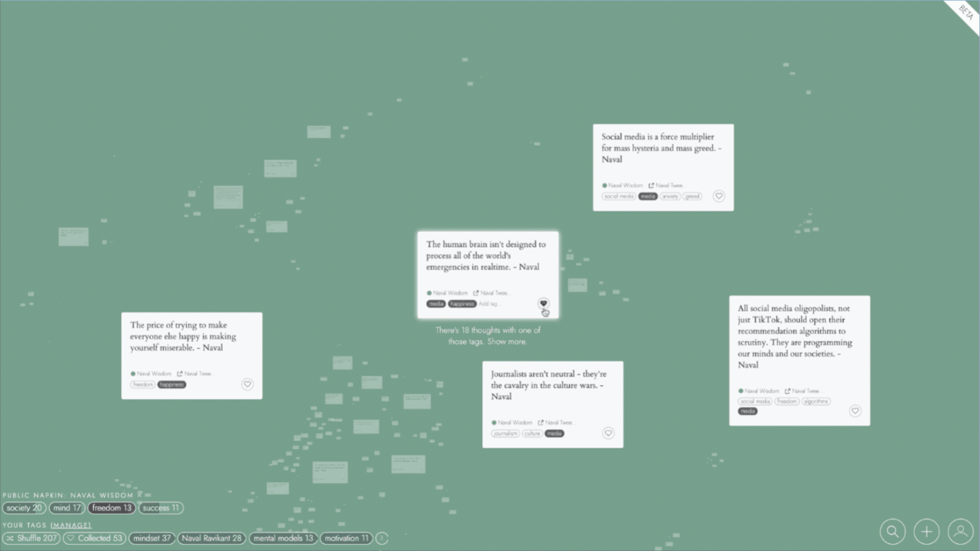Select algorithms tag on oligopolists card
This screenshot has width=980, height=551.
tap(816, 402)
